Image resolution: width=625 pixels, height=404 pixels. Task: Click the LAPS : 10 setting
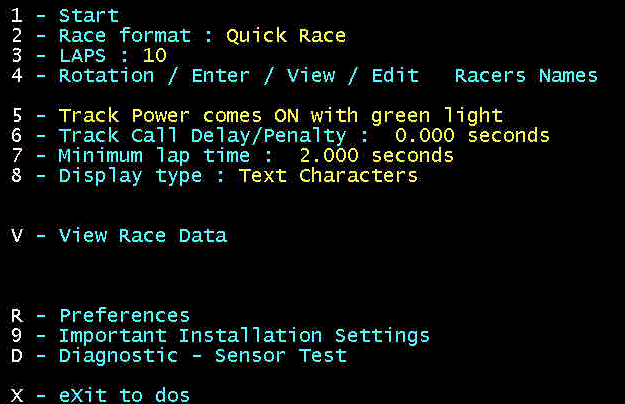coord(112,55)
